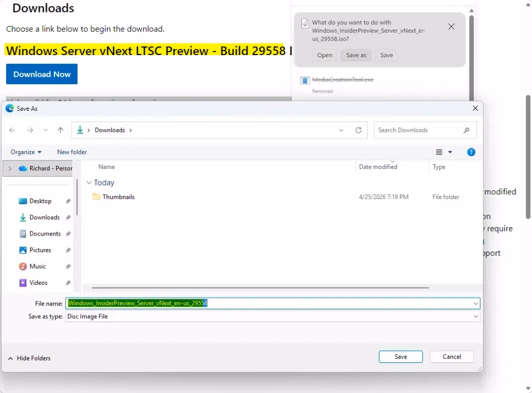
Task: Open the Recent locations dropdown arrow
Action: tap(46, 130)
